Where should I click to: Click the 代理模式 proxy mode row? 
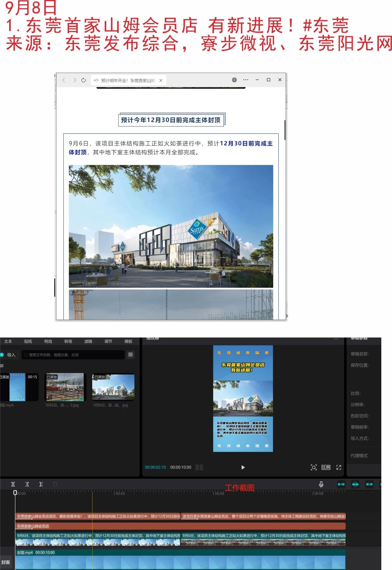tap(359, 456)
